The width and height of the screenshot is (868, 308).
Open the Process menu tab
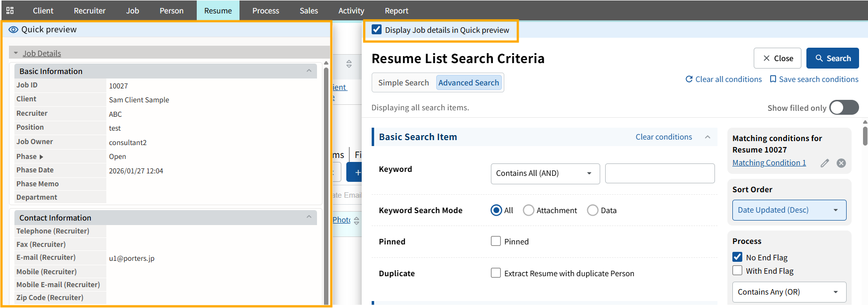265,10
